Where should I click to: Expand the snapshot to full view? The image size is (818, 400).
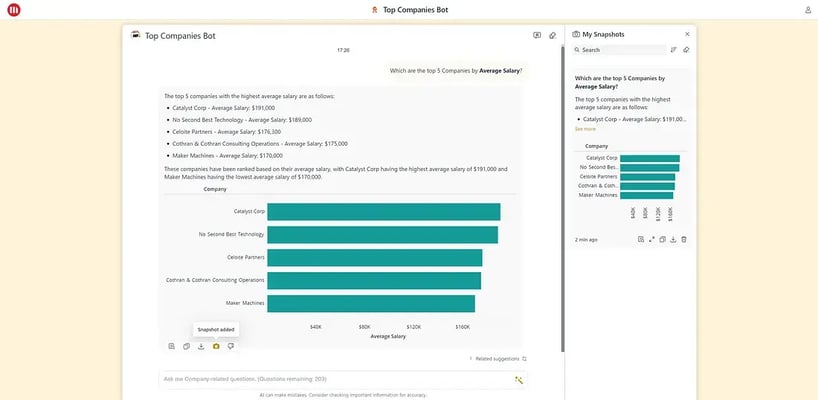(652, 239)
